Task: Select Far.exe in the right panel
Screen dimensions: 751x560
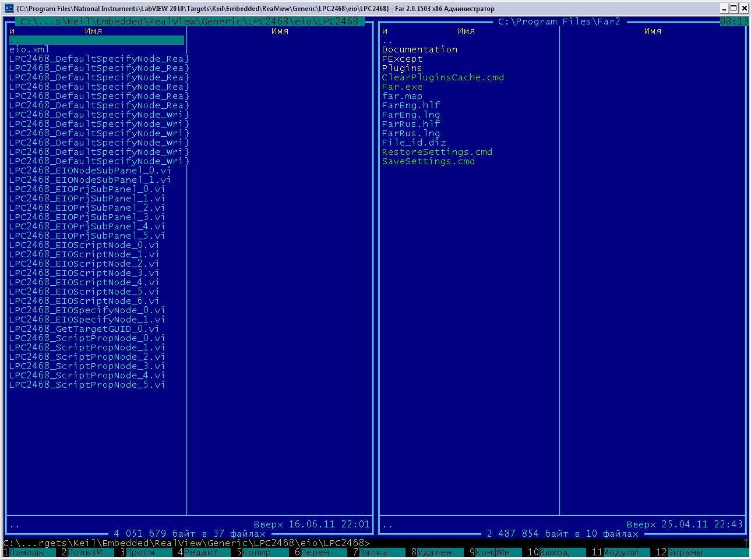Action: (x=402, y=87)
